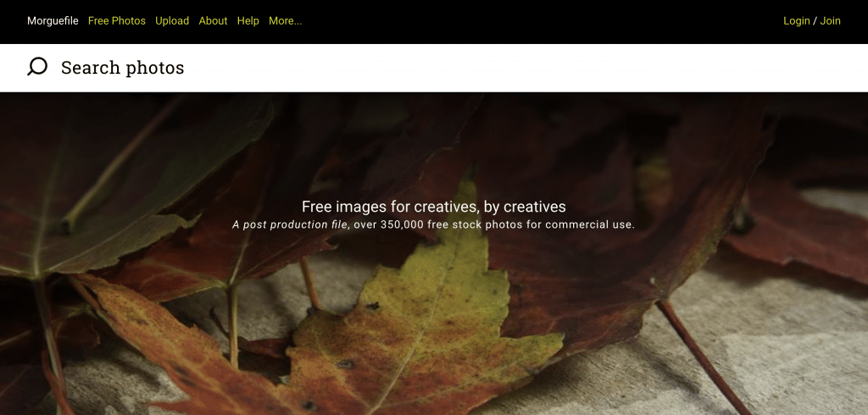Open the About page link
Viewport: 868px width, 415px height.
click(213, 21)
